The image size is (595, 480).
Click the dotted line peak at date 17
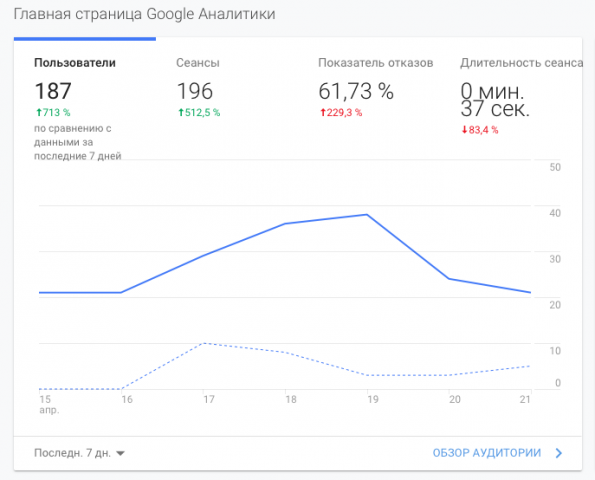pos(204,343)
